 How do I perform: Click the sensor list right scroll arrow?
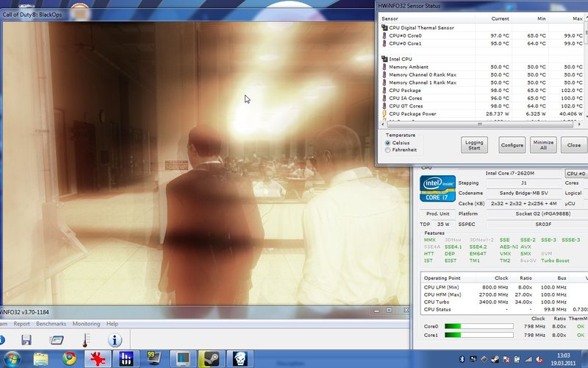coord(579,124)
